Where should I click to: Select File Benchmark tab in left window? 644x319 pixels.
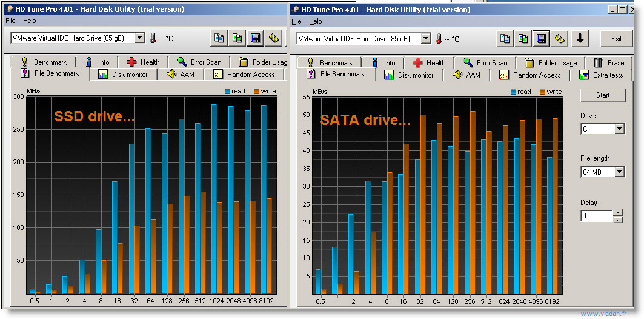point(51,73)
